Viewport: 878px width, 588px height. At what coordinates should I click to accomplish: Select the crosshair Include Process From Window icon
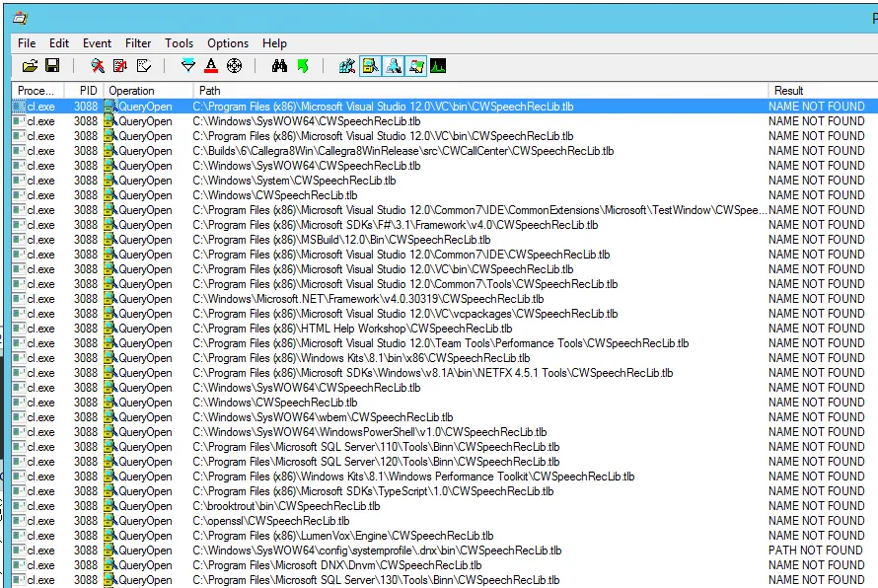point(234,66)
